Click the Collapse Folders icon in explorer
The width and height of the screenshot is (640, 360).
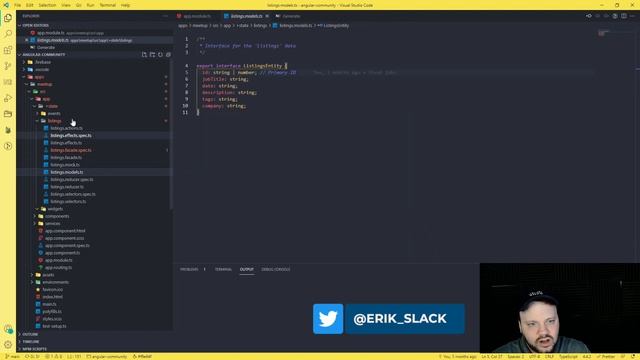(168, 55)
